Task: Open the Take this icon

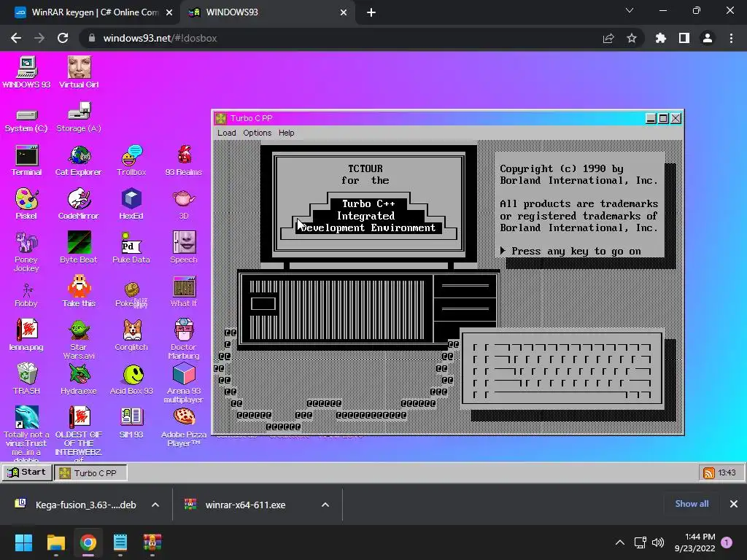Action: [79, 292]
